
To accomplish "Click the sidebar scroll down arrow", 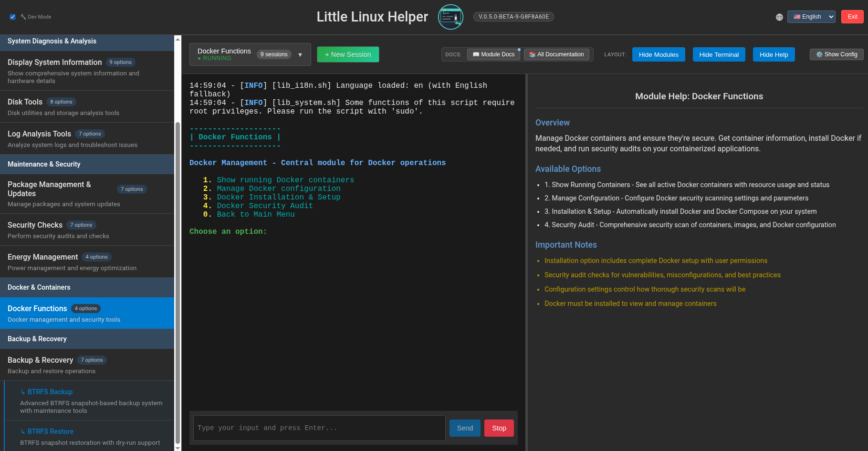I will pyautogui.click(x=178, y=448).
